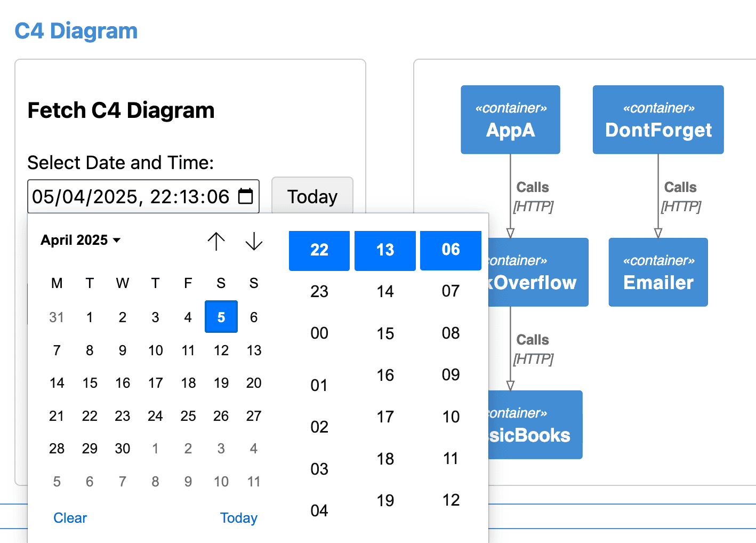Screen dimensions: 756x543
Task: Select the AppA container box
Action: point(510,119)
